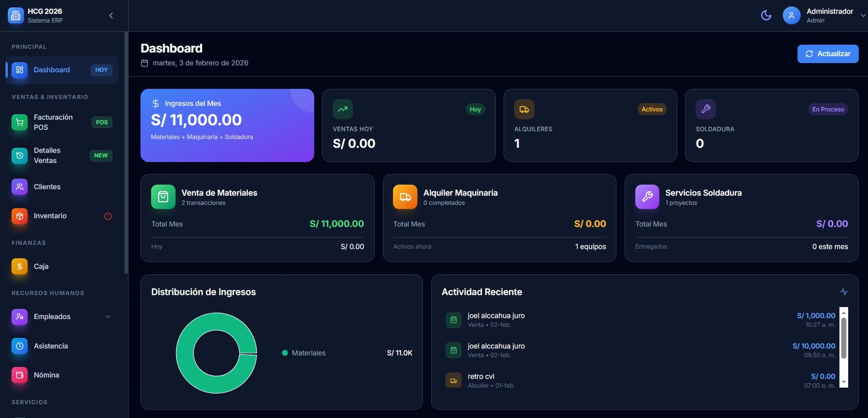Viewport: 868px width, 418px height.
Task: Select the Dashboard sidebar item
Action: click(x=52, y=70)
